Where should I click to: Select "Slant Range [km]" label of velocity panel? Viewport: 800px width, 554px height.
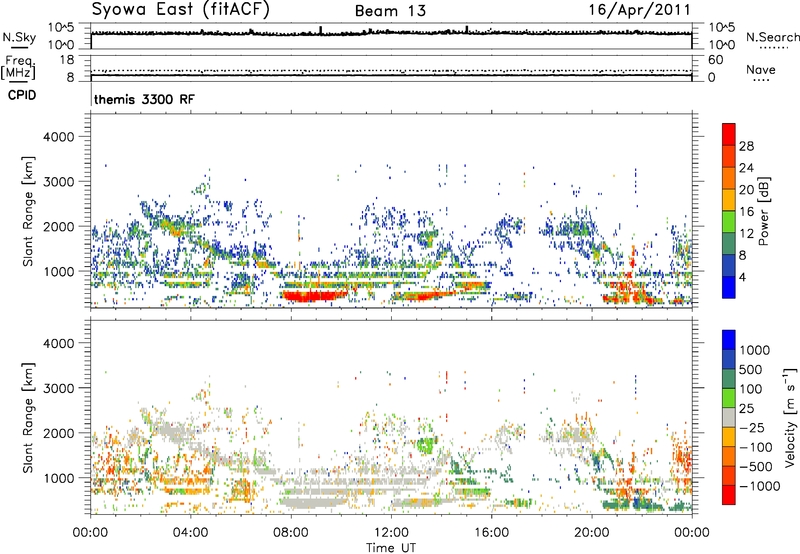click(x=28, y=418)
